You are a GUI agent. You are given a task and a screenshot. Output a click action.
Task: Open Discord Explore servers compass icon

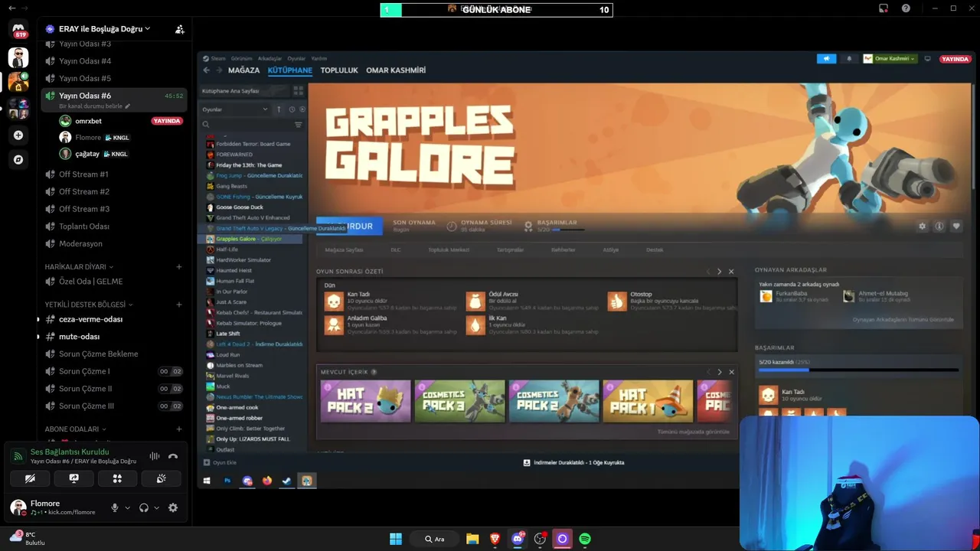(x=18, y=160)
